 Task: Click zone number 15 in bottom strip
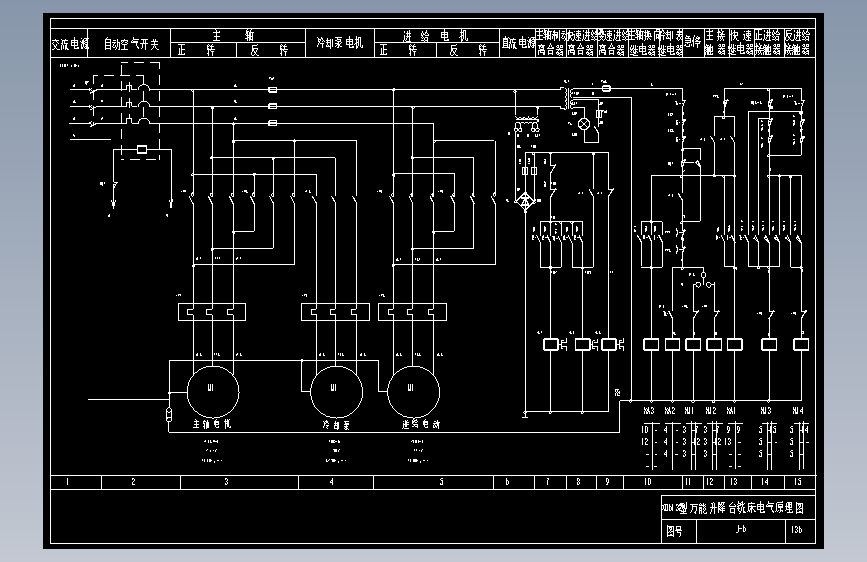click(797, 482)
